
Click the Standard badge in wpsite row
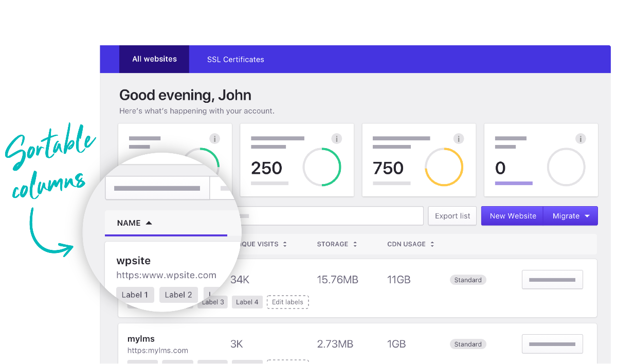[x=468, y=280]
